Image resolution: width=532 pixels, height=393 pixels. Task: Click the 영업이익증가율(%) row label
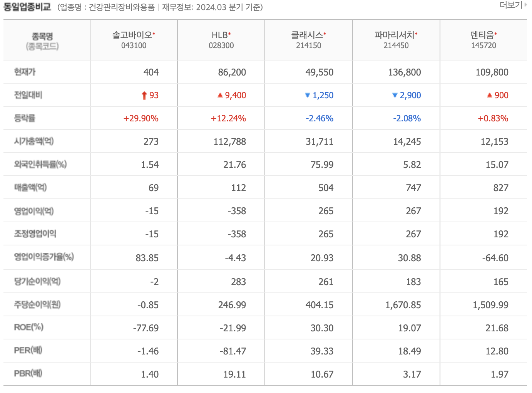tap(44, 257)
